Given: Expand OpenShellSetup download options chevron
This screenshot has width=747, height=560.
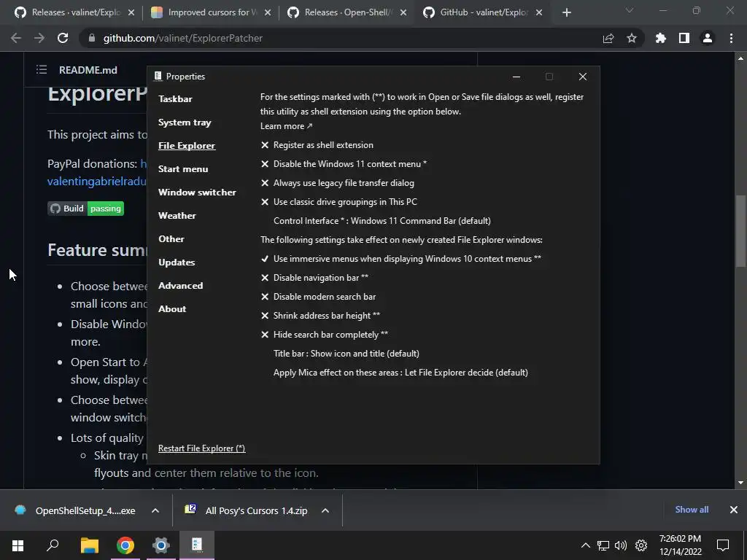Looking at the screenshot, I should (155, 510).
